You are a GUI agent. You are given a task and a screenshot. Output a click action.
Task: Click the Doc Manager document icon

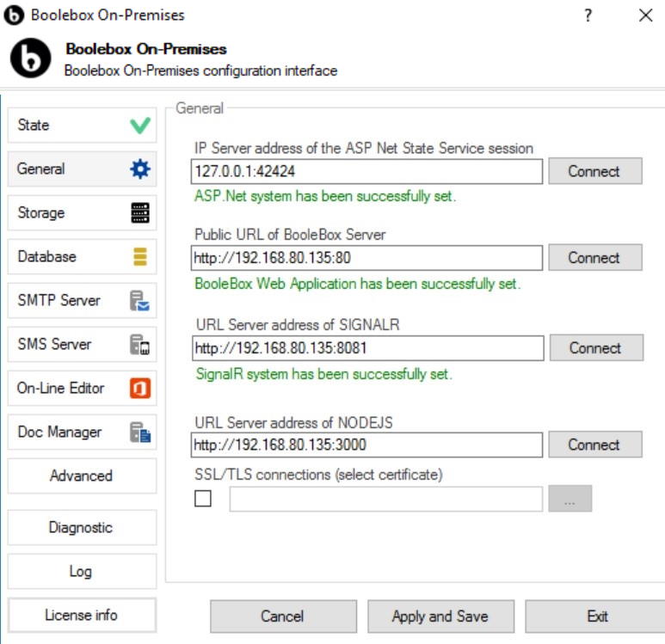click(x=140, y=432)
